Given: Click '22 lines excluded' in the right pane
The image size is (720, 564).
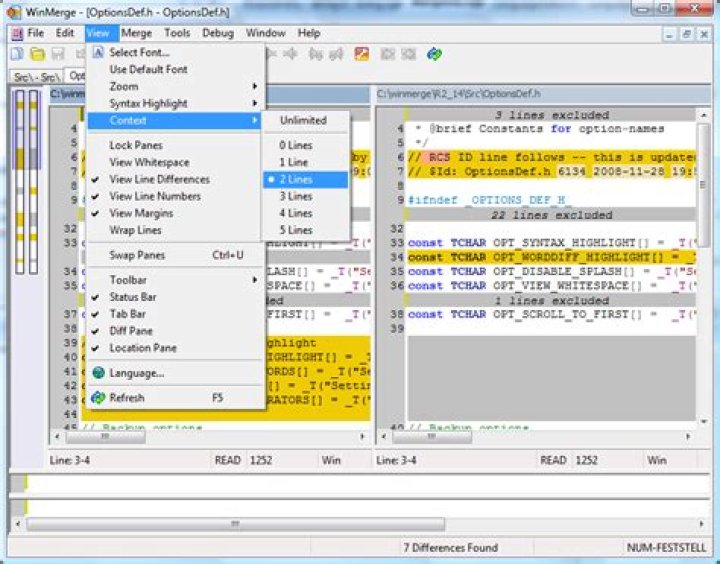Looking at the screenshot, I should point(551,214).
